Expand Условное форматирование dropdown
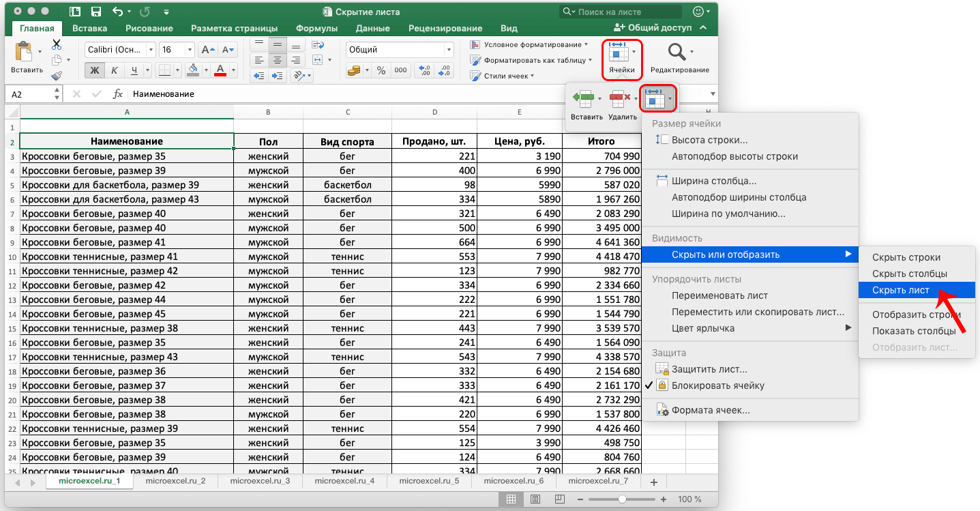Viewport: 980px width, 511px height. coord(586,44)
